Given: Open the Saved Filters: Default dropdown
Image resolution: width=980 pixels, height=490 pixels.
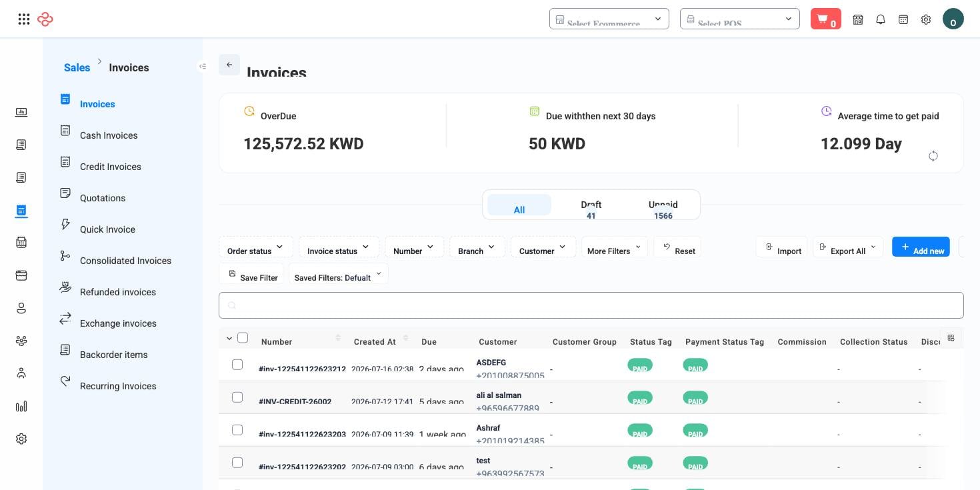Looking at the screenshot, I should pyautogui.click(x=338, y=273).
